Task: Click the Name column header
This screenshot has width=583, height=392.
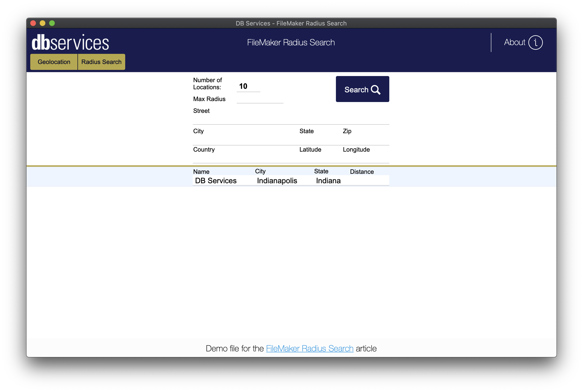Action: pos(201,171)
